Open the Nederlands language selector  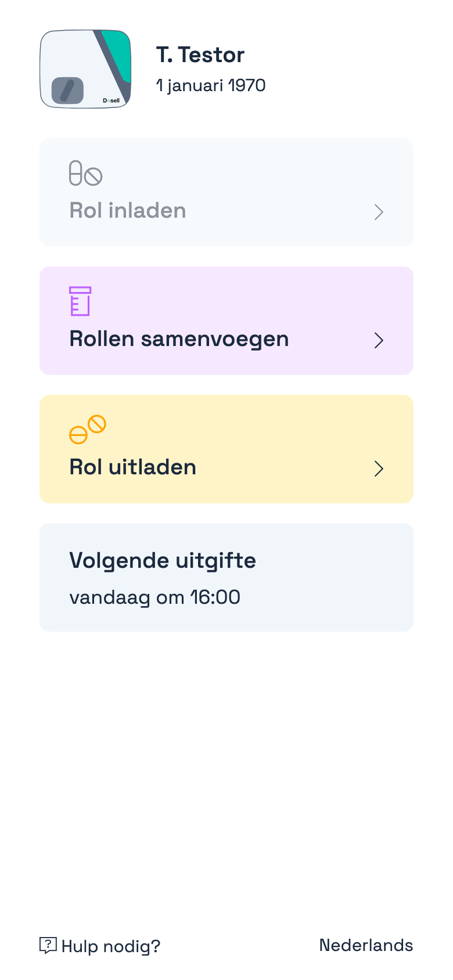pyautogui.click(x=366, y=945)
